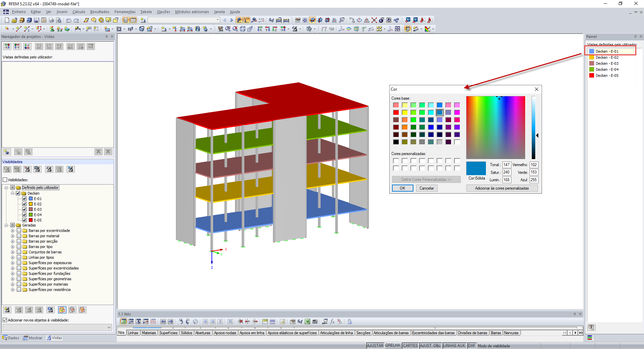Open the Módulos adicionais menu
This screenshot has width=644, height=349.
(x=192, y=12)
